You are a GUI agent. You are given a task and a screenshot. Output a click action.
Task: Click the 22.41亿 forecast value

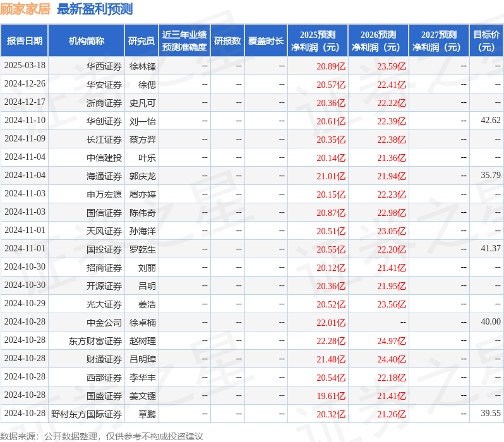pyautogui.click(x=392, y=85)
